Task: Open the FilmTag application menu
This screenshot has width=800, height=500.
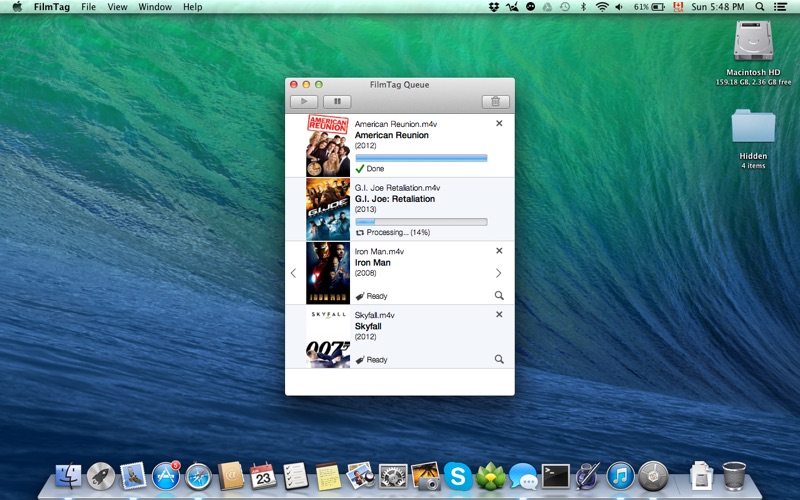Action: (x=51, y=7)
